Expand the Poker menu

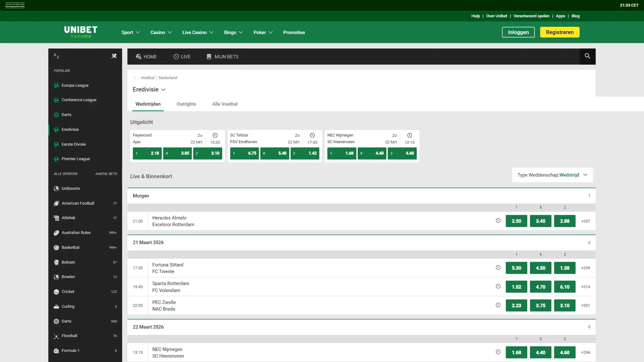[263, 32]
